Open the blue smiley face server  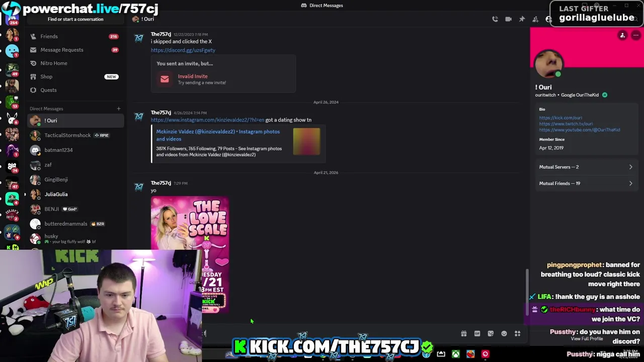12,51
